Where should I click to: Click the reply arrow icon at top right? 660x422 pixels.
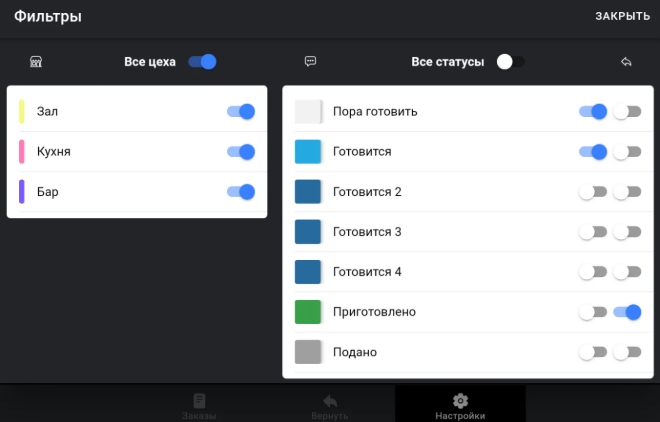[627, 62]
